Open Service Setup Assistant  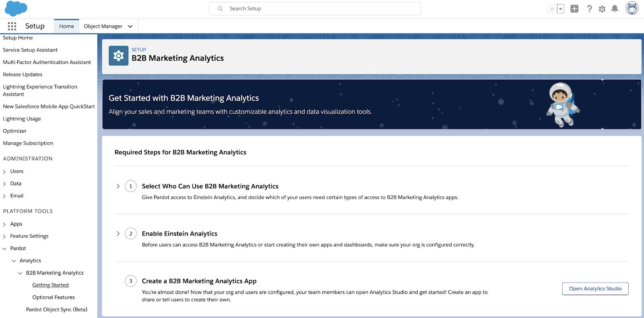30,50
